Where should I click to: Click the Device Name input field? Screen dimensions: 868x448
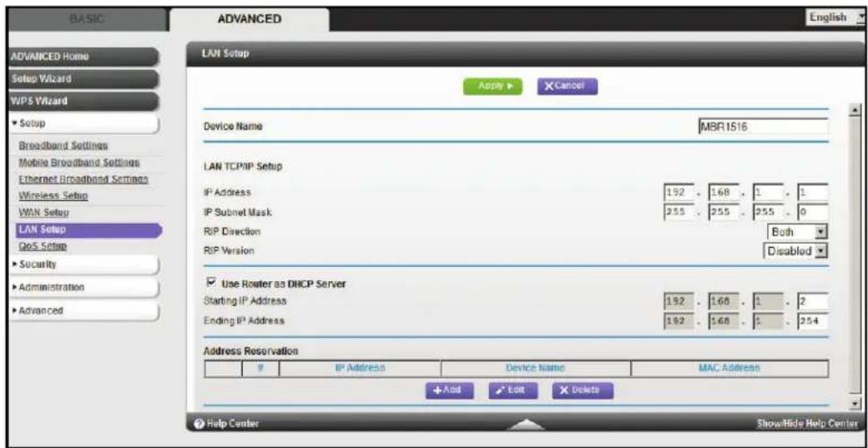(764, 126)
